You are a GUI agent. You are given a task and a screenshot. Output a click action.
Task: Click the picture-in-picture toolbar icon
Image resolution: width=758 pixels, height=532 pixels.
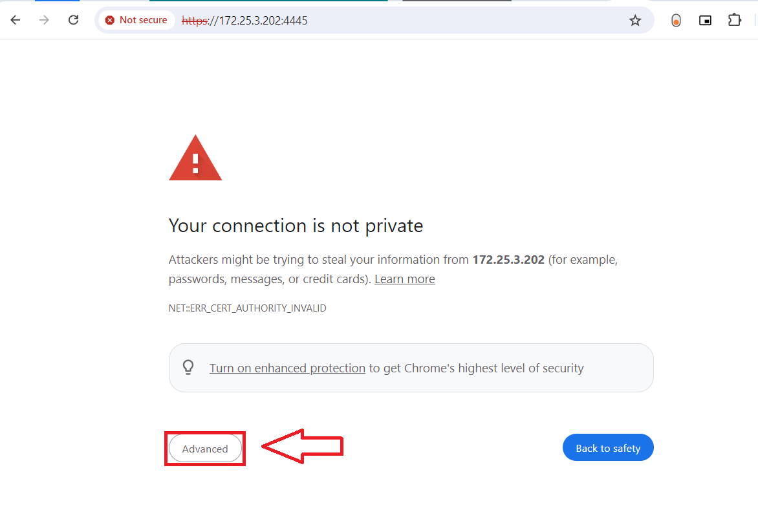(x=705, y=21)
